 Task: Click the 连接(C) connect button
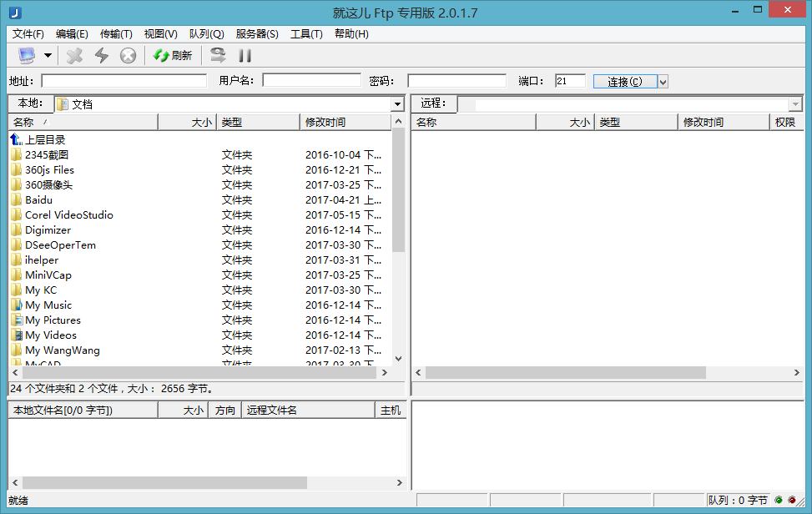(624, 82)
